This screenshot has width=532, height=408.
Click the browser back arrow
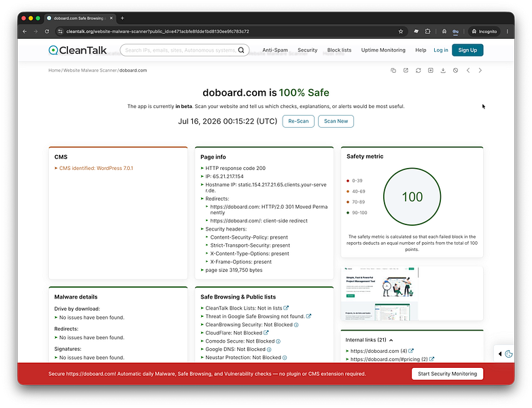click(x=24, y=31)
